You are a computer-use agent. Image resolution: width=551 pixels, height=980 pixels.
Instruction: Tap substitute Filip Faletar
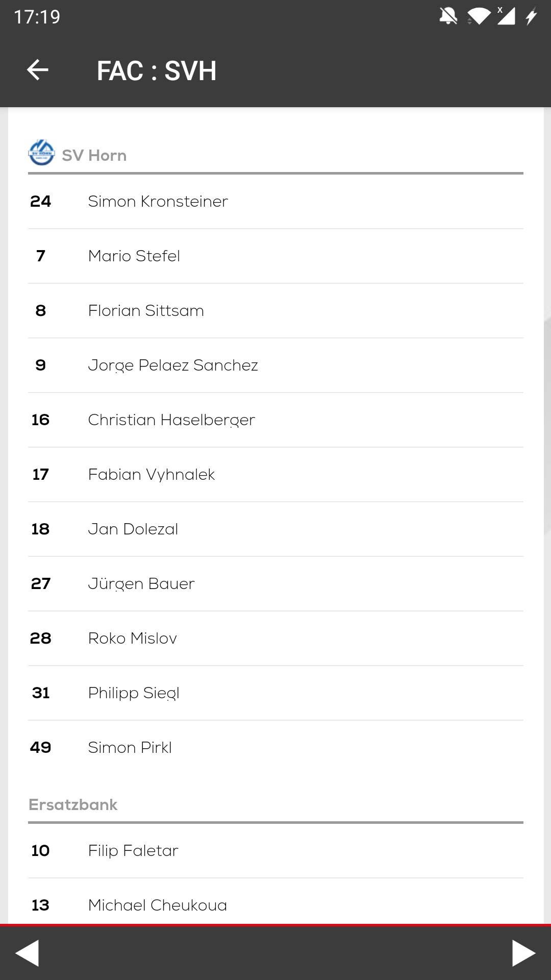pyautogui.click(x=275, y=851)
